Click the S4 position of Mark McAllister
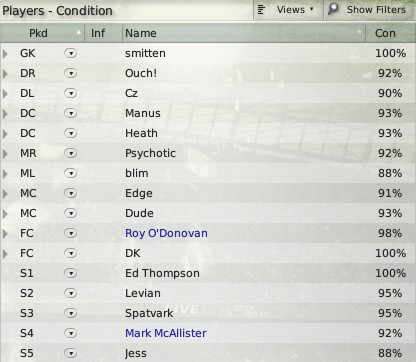The width and height of the screenshot is (416, 362). click(27, 333)
